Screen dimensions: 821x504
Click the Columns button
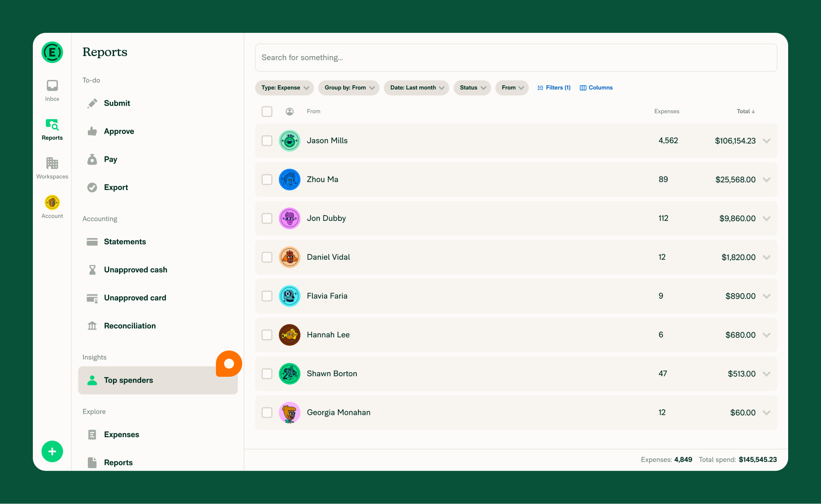click(x=596, y=87)
